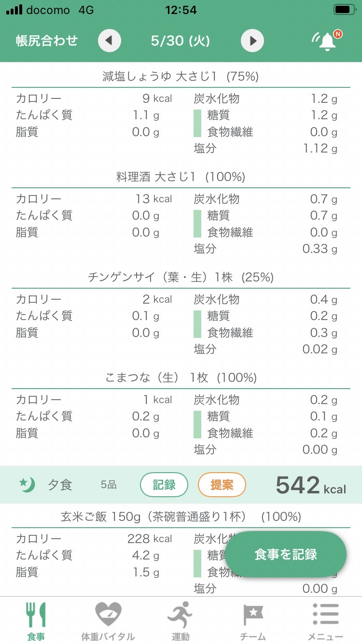Screen dimensions: 362x644
Task: Open the 運動 running figure tab
Action: point(181,621)
